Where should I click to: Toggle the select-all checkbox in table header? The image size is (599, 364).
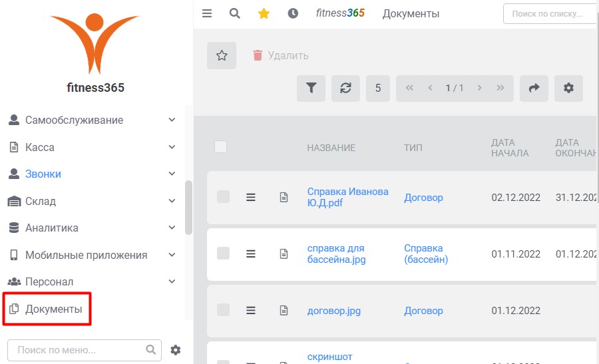(x=220, y=146)
